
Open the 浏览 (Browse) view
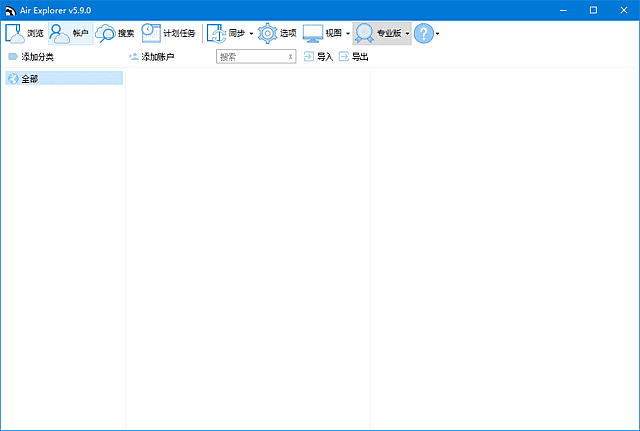point(24,33)
